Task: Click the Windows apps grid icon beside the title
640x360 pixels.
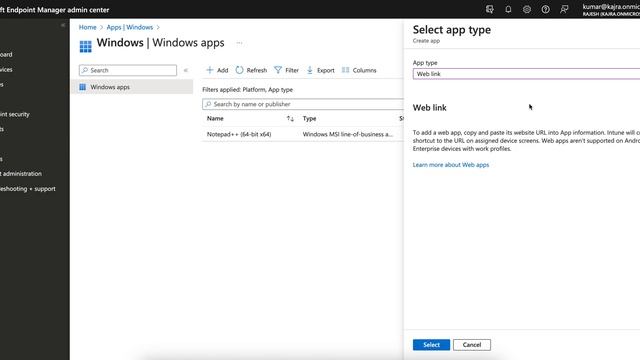Action: coord(85,47)
